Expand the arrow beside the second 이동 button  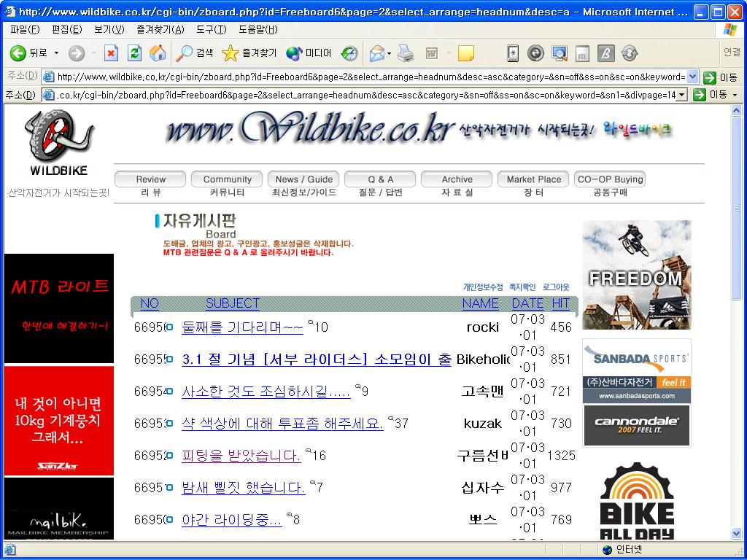(x=735, y=95)
